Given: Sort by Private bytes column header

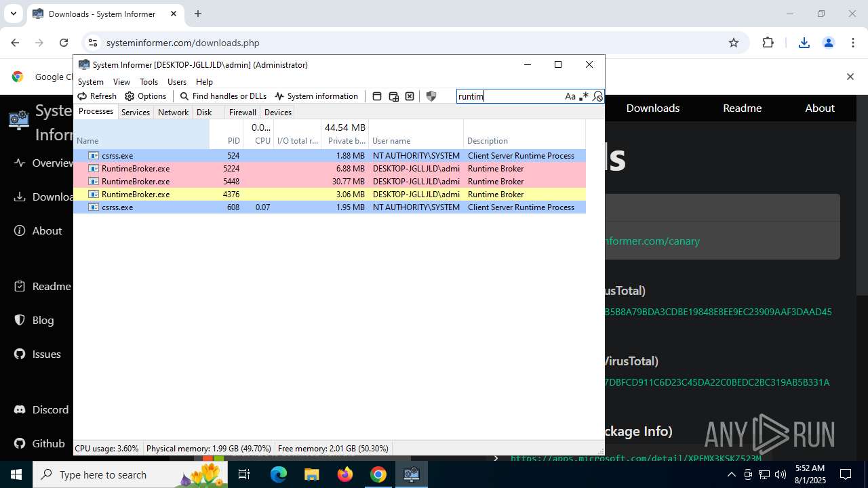Looking at the screenshot, I should click(344, 134).
